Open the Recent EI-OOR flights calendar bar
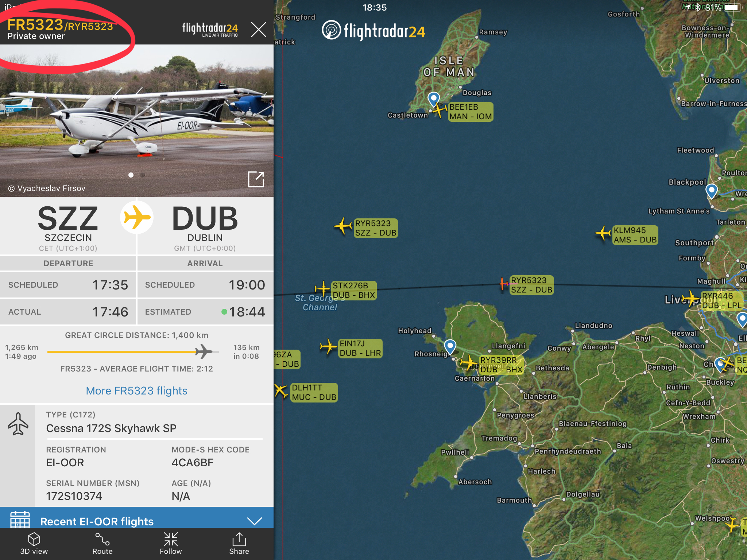This screenshot has height=560, width=747. (137, 517)
